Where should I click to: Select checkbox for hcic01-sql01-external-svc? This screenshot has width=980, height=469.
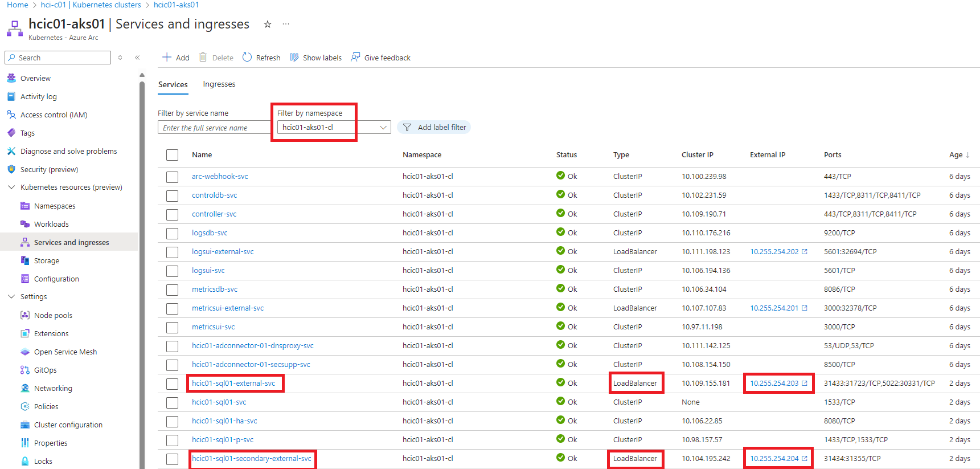pyautogui.click(x=172, y=384)
